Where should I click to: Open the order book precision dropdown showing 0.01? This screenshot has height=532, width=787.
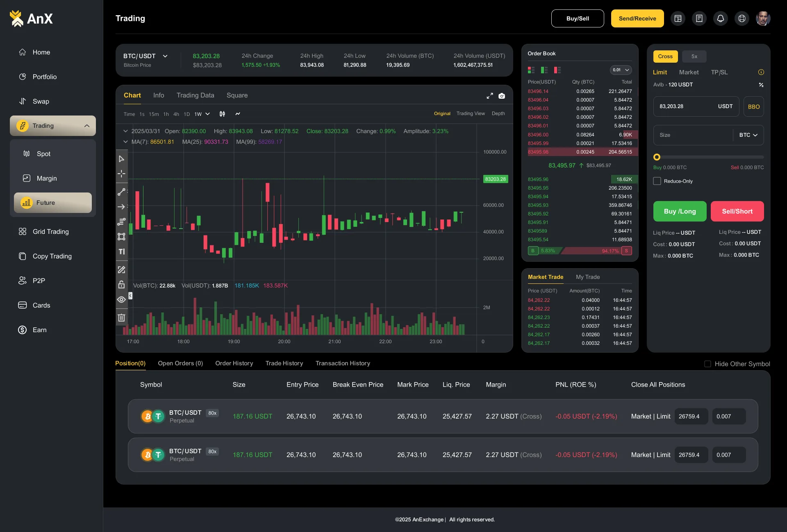tap(620, 70)
